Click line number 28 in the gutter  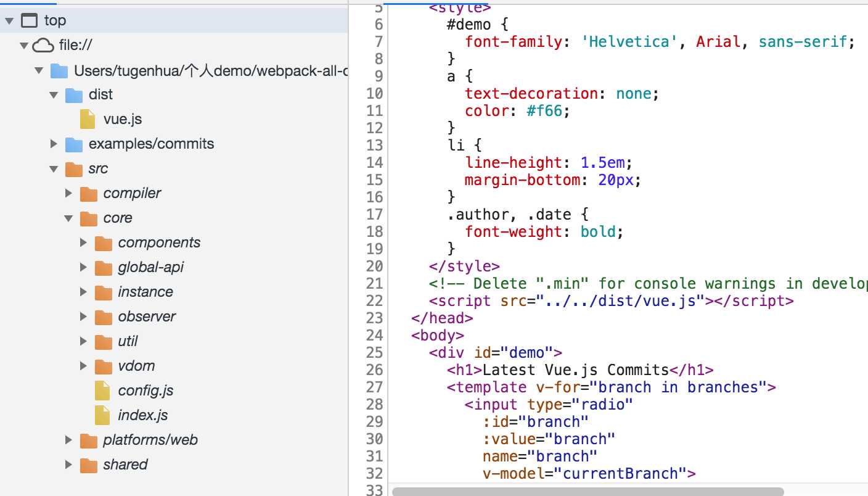pyautogui.click(x=374, y=405)
